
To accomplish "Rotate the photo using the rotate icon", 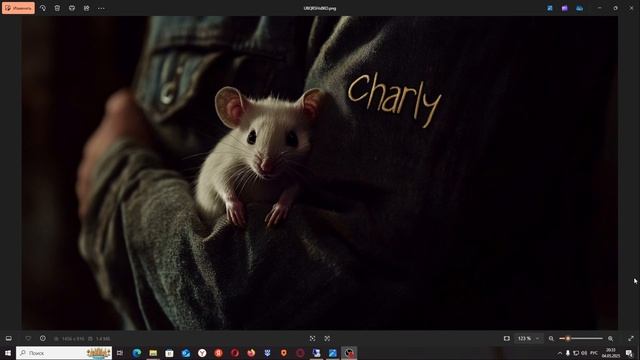I will click(x=43, y=8).
